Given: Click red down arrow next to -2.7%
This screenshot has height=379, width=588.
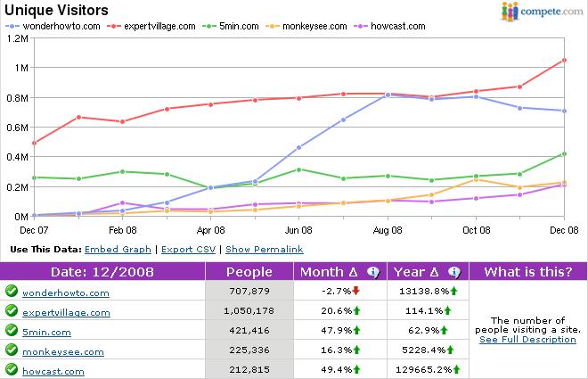Looking at the screenshot, I should click(355, 291).
